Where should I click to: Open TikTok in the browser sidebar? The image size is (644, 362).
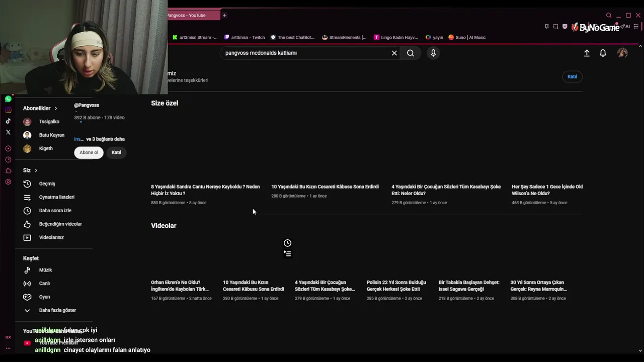(8, 121)
